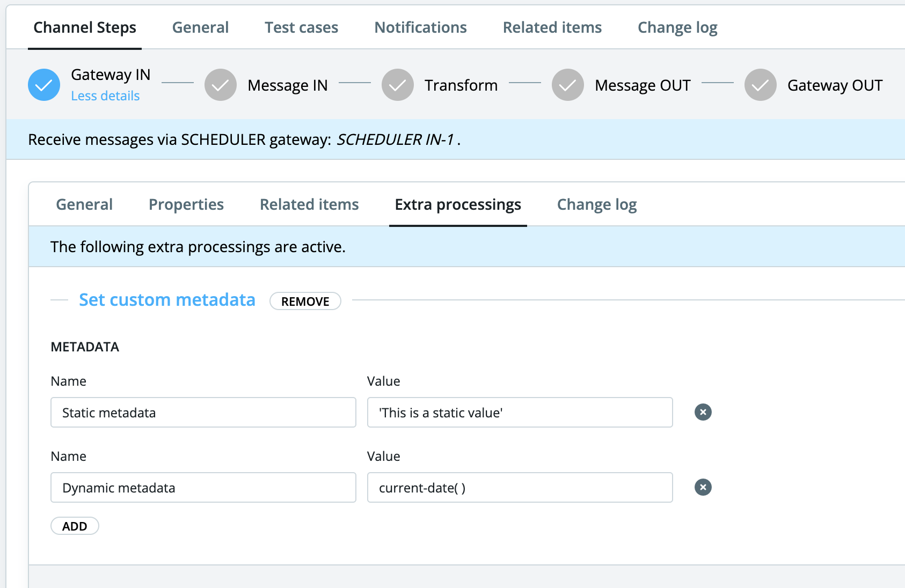Open the Set custom metadata link
This screenshot has width=905, height=588.
tap(167, 299)
